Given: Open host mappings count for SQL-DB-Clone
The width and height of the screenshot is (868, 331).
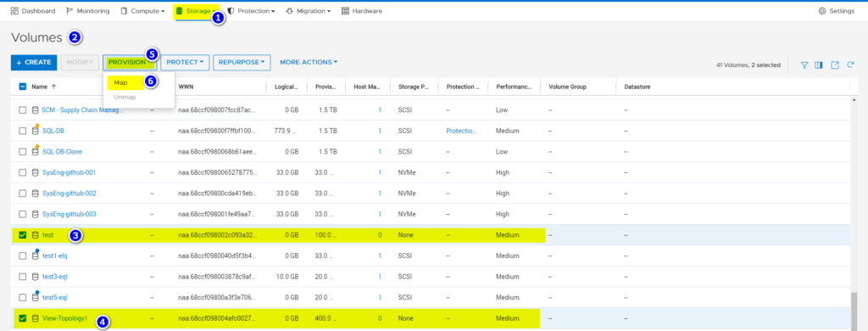Looking at the screenshot, I should (x=380, y=151).
